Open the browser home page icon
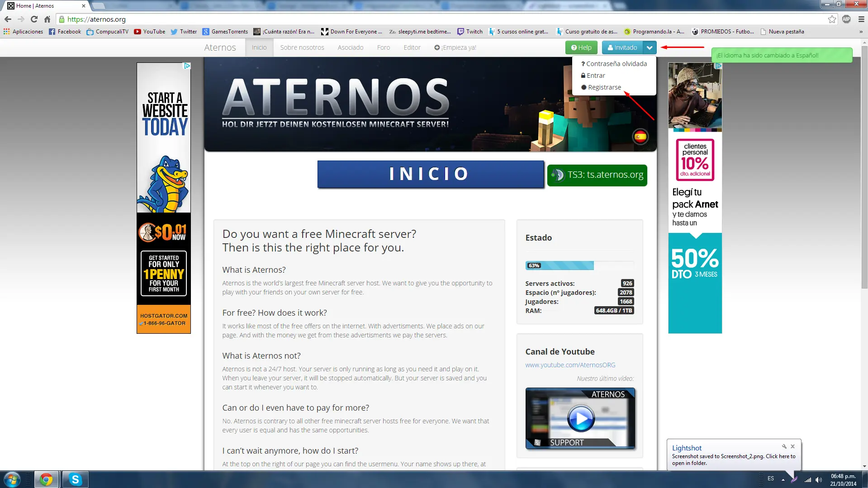Screen dimensions: 868x488 (47, 19)
